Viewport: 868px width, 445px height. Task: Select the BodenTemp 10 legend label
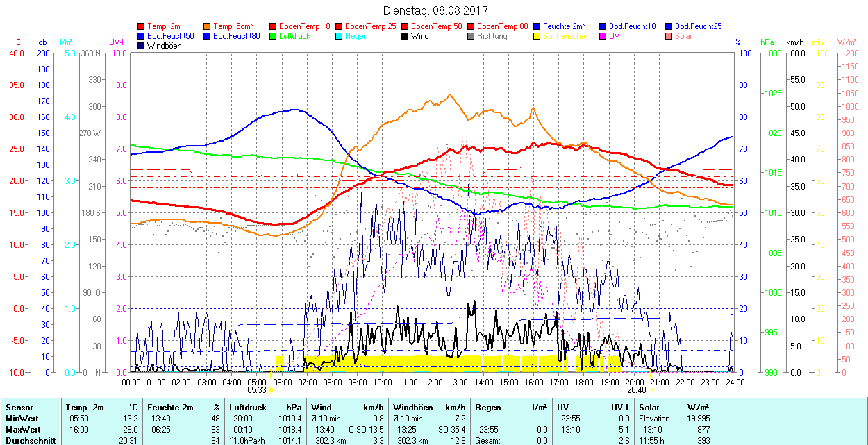[304, 26]
